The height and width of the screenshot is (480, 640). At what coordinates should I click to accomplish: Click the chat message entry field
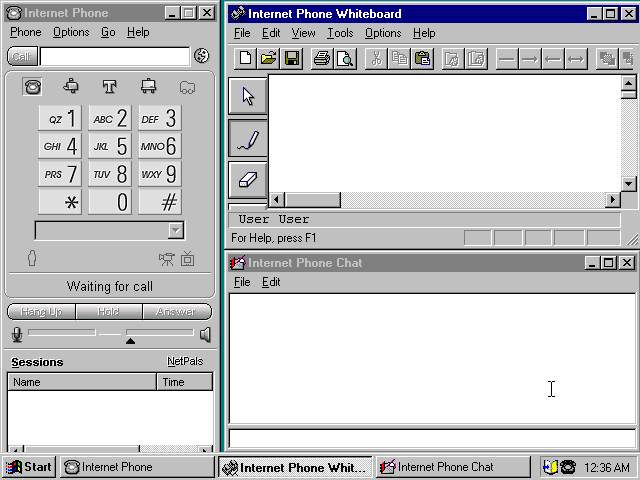[432, 438]
